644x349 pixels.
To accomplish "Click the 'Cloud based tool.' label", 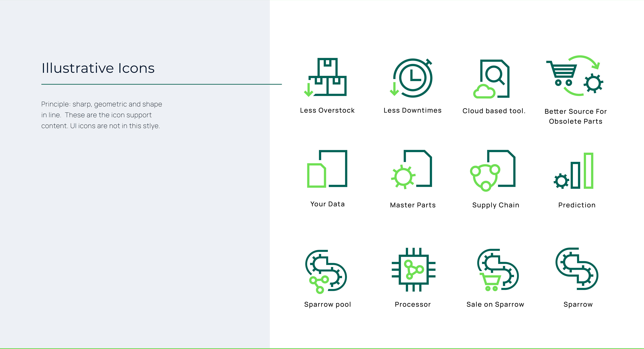I will pyautogui.click(x=494, y=111).
